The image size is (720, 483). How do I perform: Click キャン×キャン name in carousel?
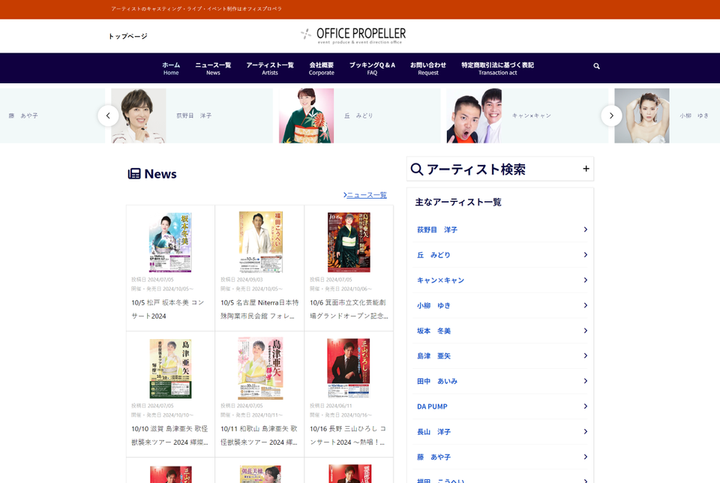[x=531, y=116]
